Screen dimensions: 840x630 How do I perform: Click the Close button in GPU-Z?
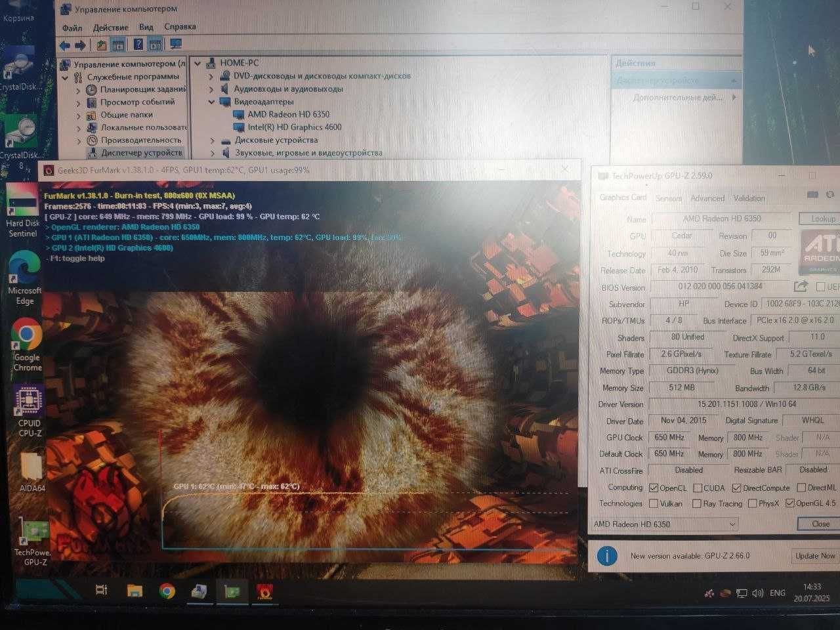click(x=820, y=524)
